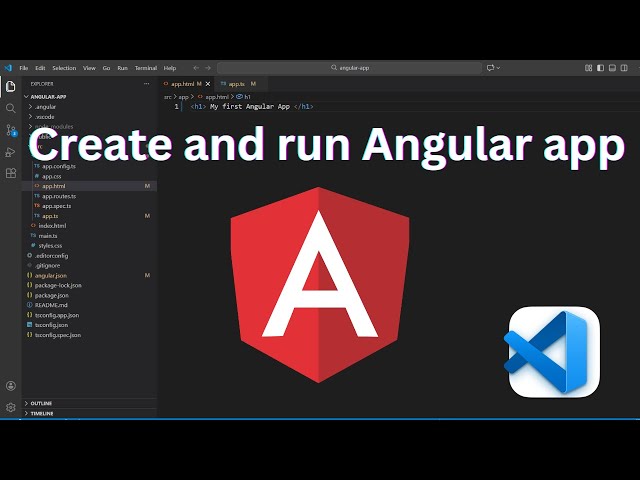Open the Manage settings gear

click(x=11, y=407)
